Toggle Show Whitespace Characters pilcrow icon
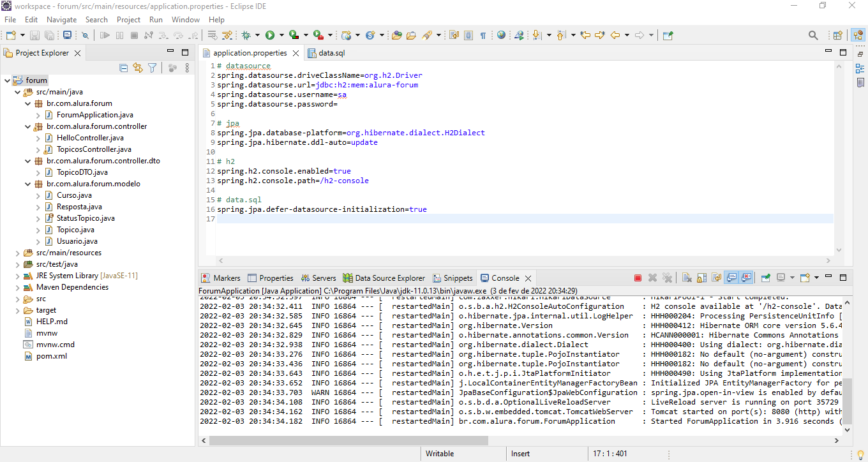Screen dimensions: 868x462 click(483, 35)
